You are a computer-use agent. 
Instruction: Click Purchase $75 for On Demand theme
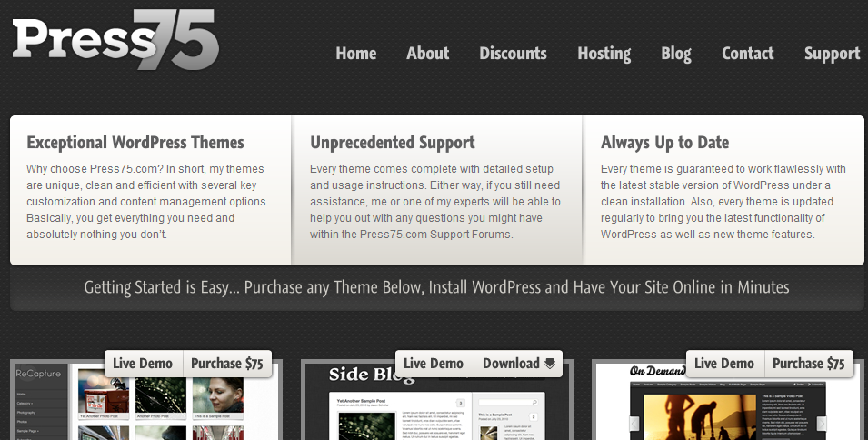coord(809,364)
